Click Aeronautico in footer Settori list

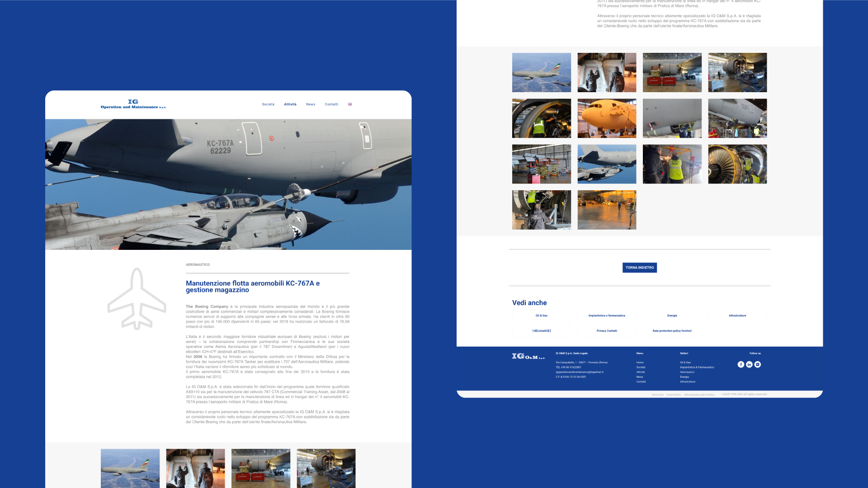click(x=687, y=372)
